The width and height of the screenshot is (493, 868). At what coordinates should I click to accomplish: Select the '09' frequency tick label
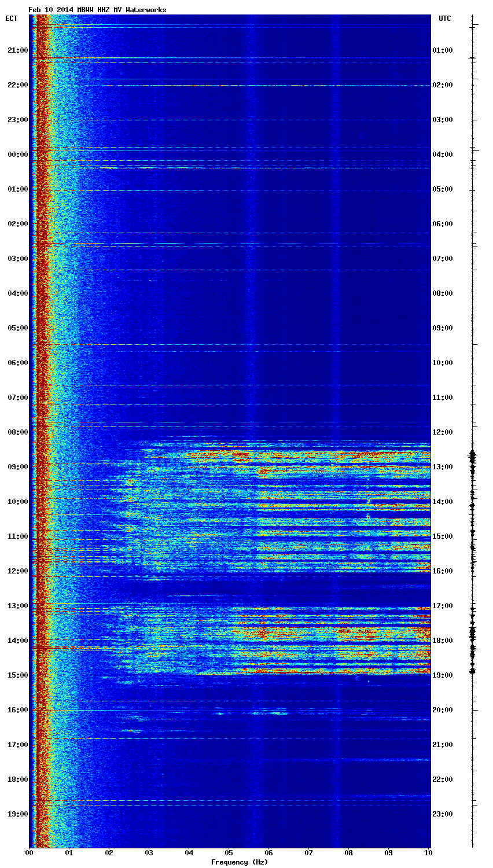click(x=388, y=853)
